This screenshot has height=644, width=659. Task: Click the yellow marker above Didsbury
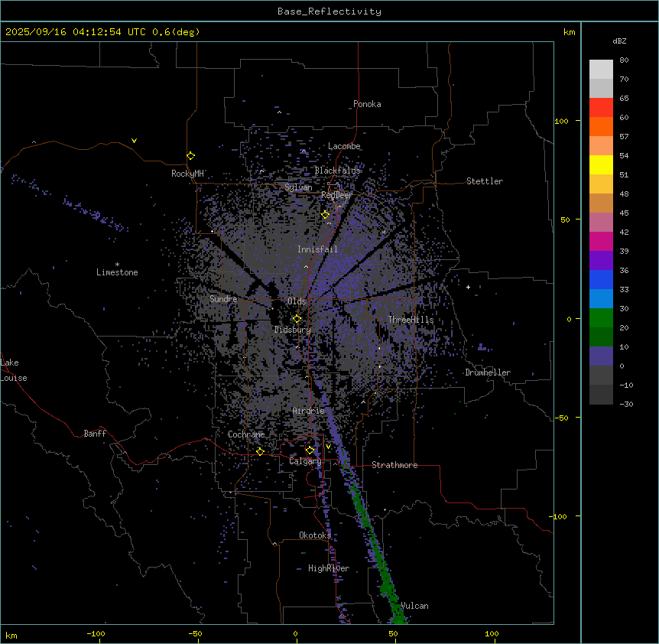297,318
